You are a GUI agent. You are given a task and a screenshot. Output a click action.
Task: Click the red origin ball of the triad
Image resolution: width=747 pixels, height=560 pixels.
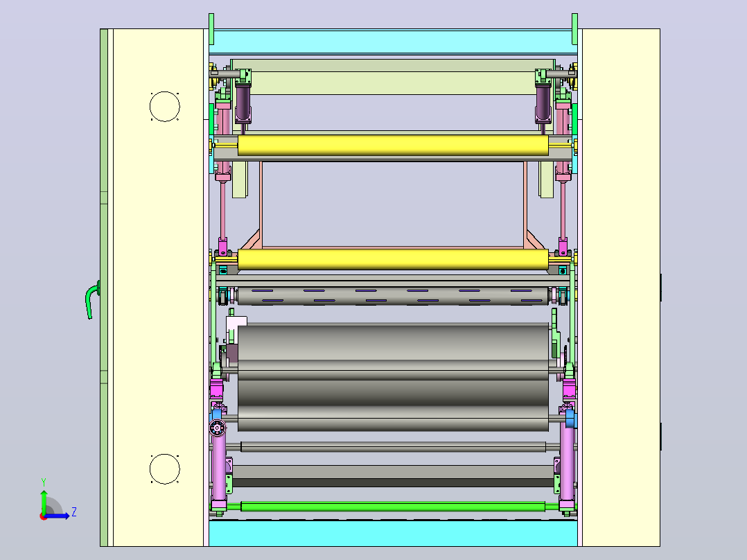pyautogui.click(x=44, y=516)
